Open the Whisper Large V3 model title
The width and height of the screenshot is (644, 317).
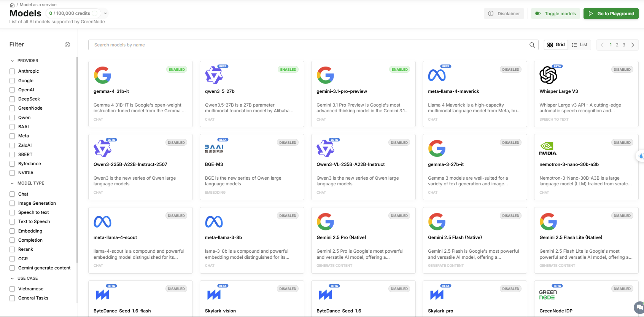click(559, 91)
